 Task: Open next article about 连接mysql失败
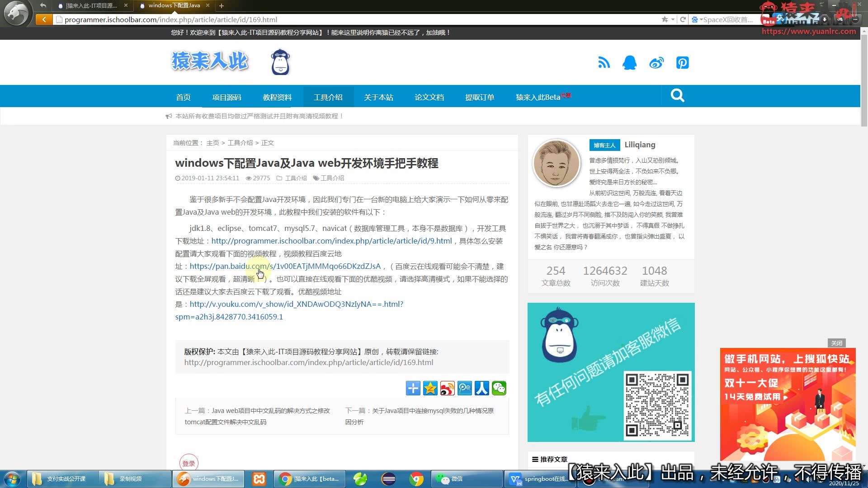[420, 416]
